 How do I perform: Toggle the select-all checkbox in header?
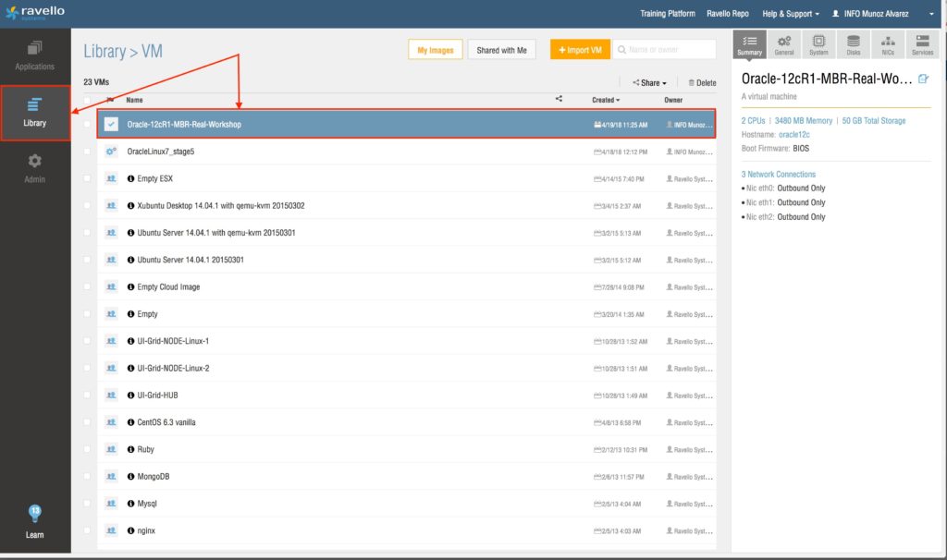[88, 100]
